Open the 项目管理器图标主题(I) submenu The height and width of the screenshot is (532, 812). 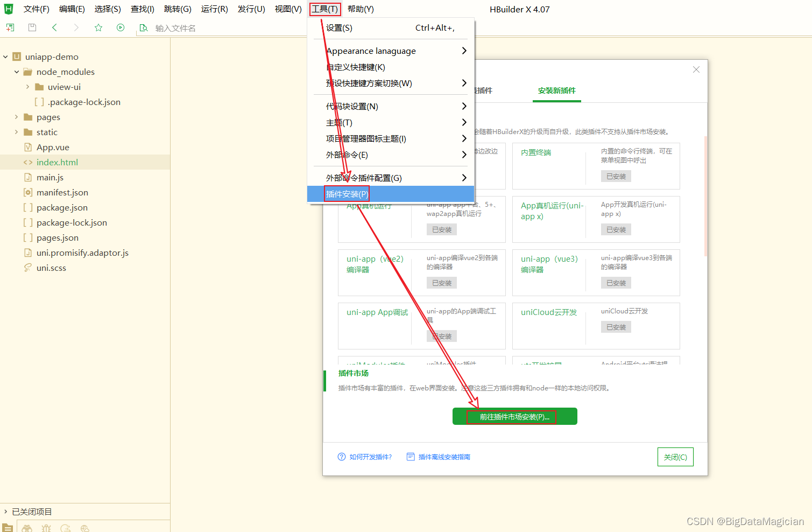click(x=391, y=138)
